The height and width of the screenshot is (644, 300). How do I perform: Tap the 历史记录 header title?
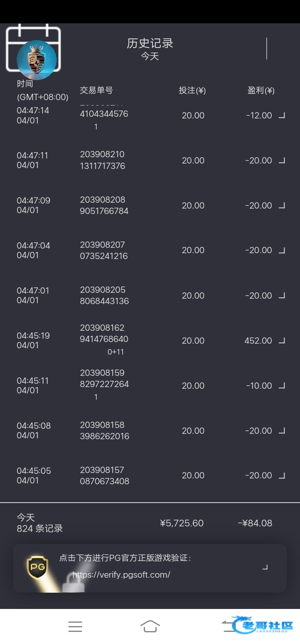[150, 43]
